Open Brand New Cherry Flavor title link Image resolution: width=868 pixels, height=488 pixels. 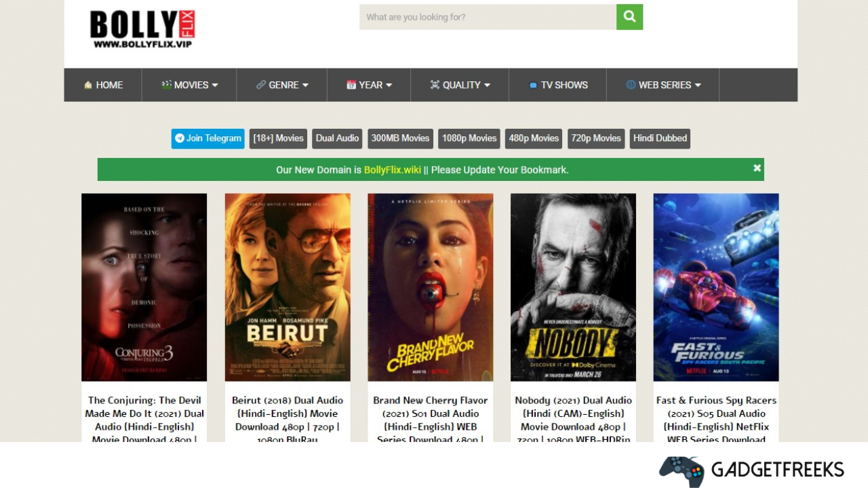point(431,418)
